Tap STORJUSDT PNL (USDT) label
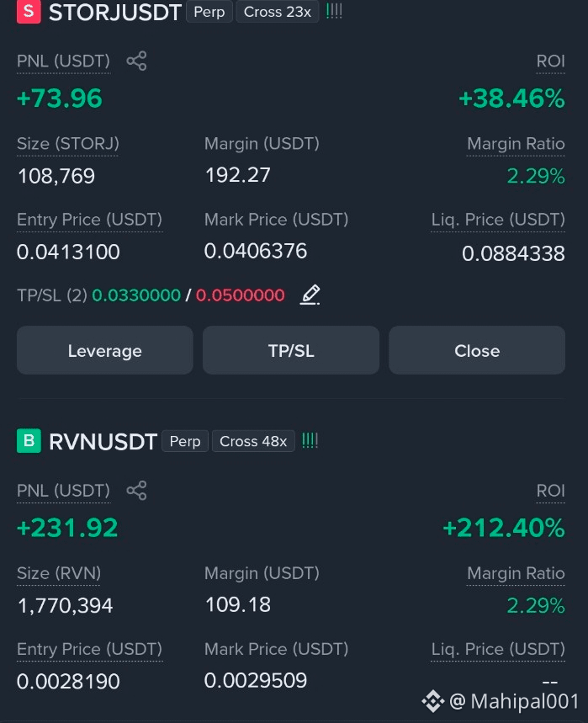The width and height of the screenshot is (588, 723). click(63, 61)
